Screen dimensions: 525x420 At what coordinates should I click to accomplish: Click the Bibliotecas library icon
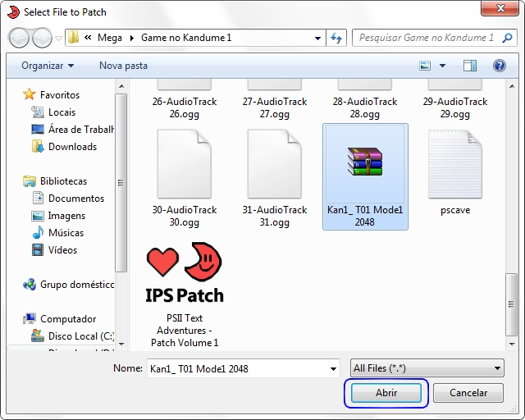pos(30,181)
